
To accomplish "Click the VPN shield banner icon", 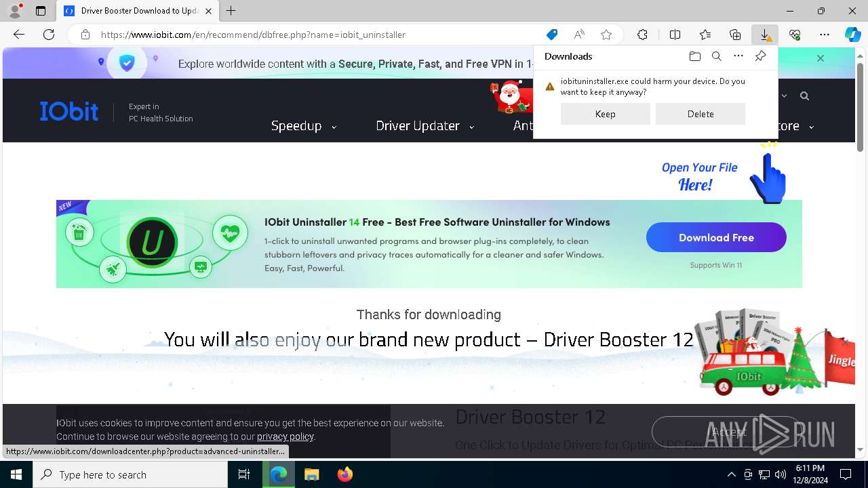I will point(127,63).
